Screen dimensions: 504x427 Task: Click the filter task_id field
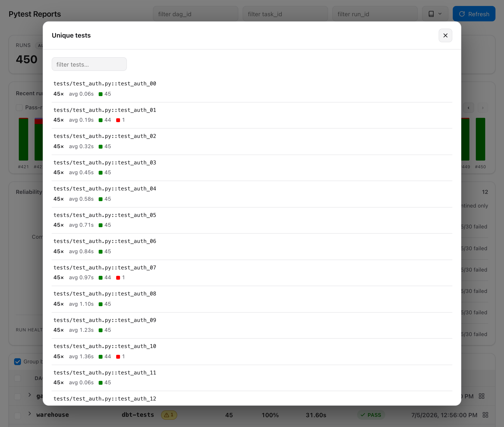point(285,14)
